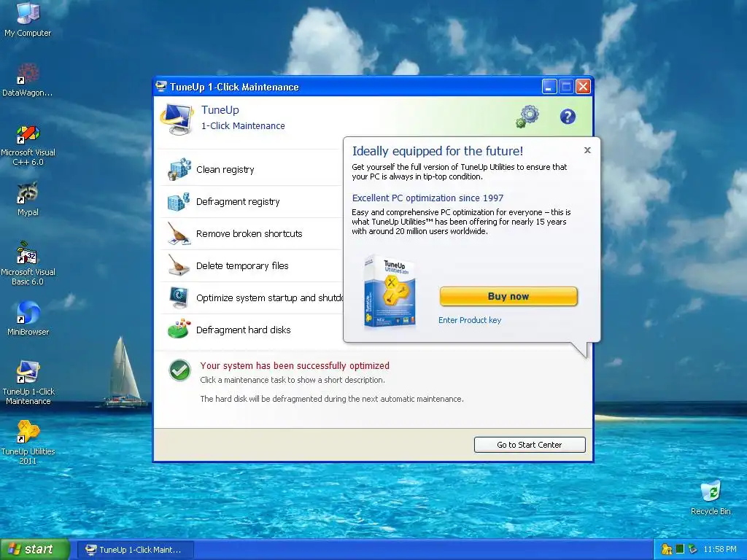Click TuneUp 1-Click Maint taskbar button
Screen dimensions: 747x560
(x=135, y=550)
